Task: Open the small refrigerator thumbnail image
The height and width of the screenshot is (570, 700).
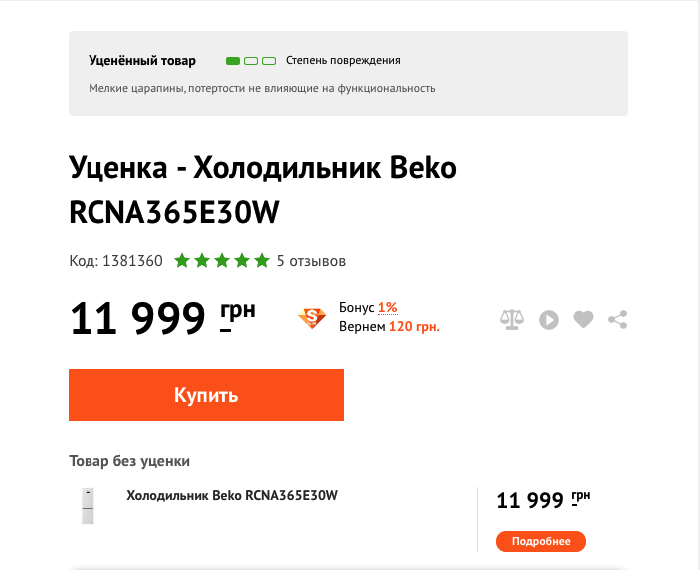Action: (88, 506)
